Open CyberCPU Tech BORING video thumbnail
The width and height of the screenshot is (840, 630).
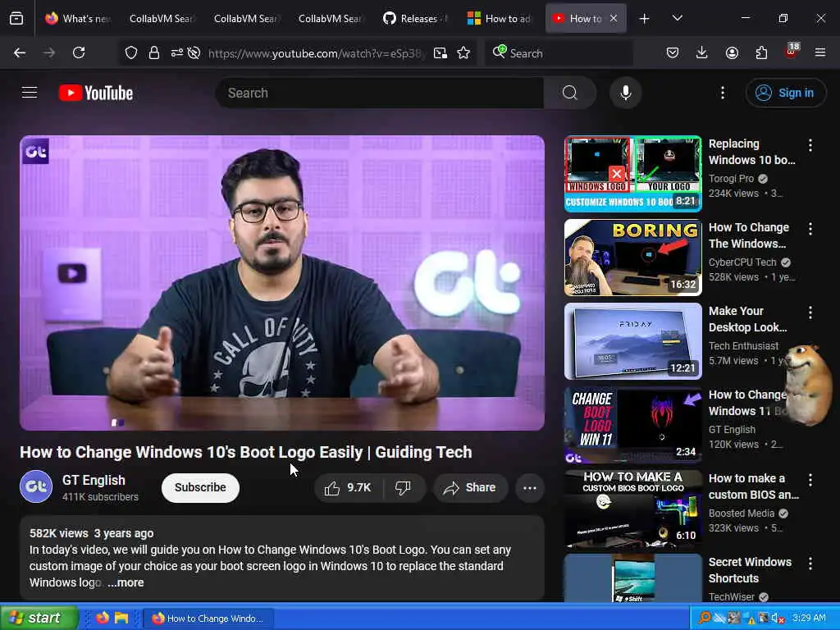coord(633,257)
